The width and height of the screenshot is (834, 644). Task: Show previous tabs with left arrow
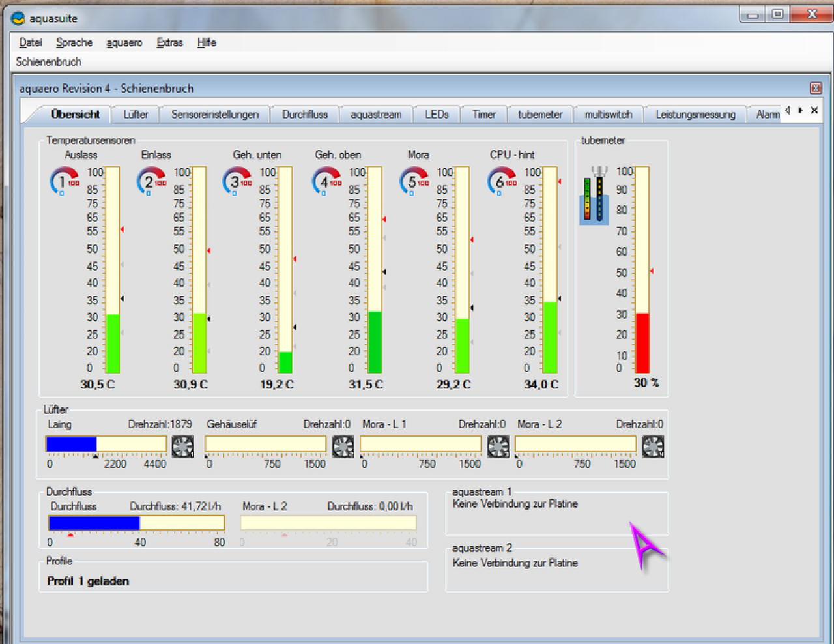click(x=788, y=110)
